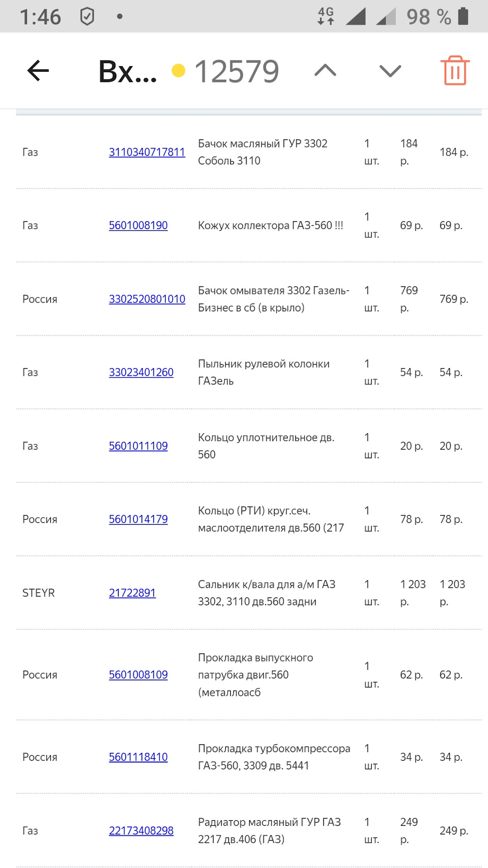The image size is (488, 868).
Task: Select part link 5601014179
Action: 138,519
